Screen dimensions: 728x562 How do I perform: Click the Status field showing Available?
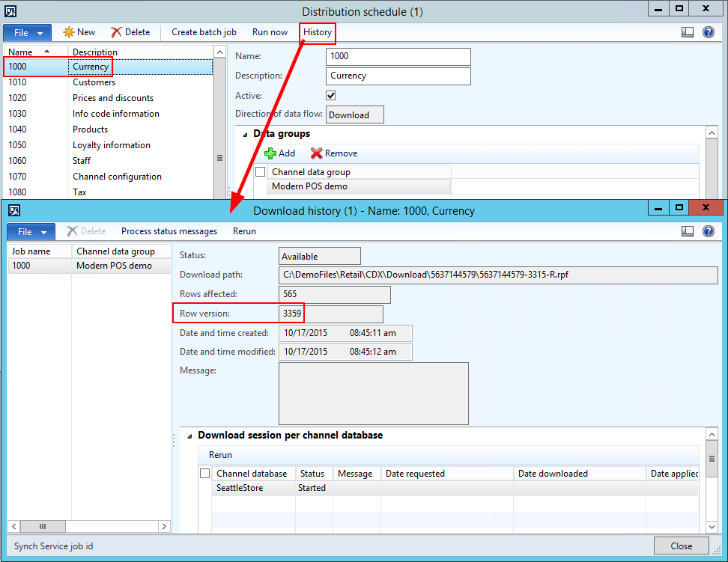(x=319, y=256)
